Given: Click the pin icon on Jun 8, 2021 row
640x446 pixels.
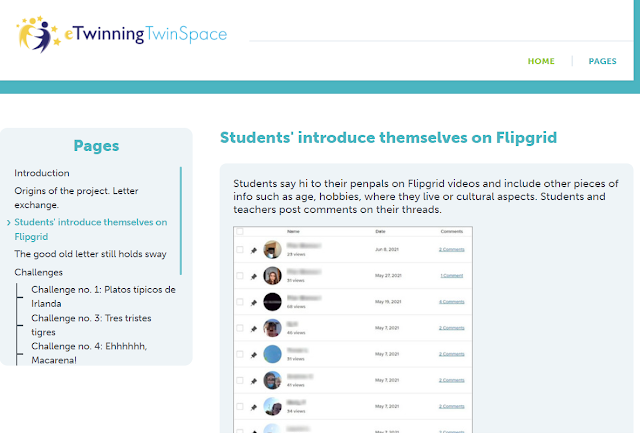Looking at the screenshot, I should point(253,250).
